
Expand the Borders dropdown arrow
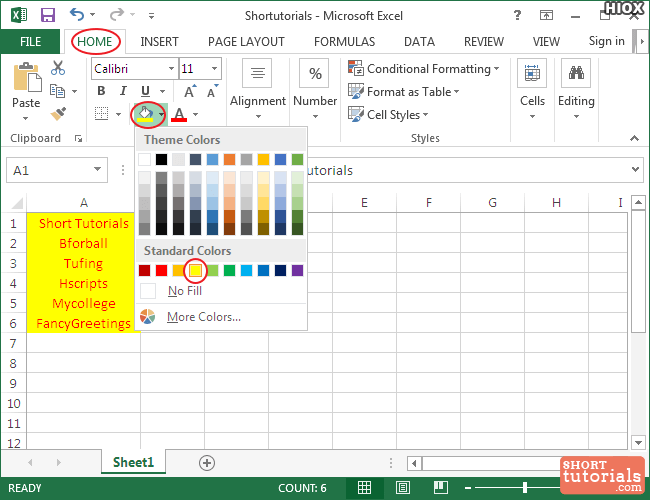pyautogui.click(x=118, y=114)
